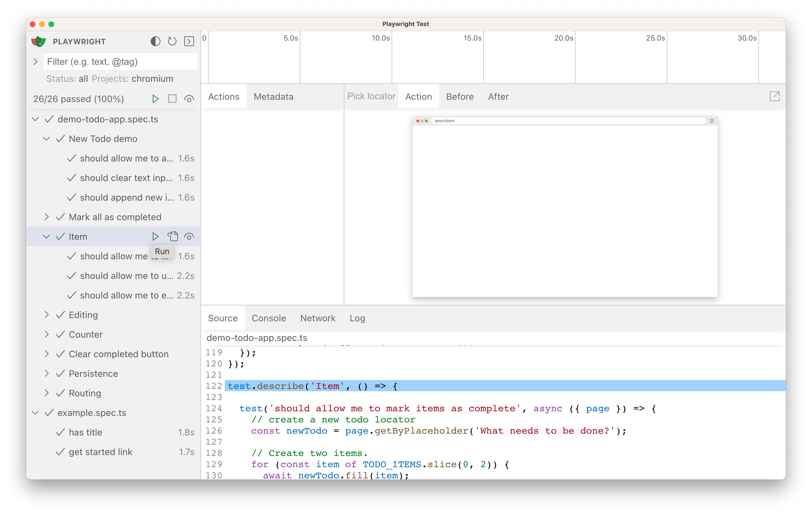This screenshot has height=514, width=812.
Task: Select the Network tab
Action: point(318,318)
